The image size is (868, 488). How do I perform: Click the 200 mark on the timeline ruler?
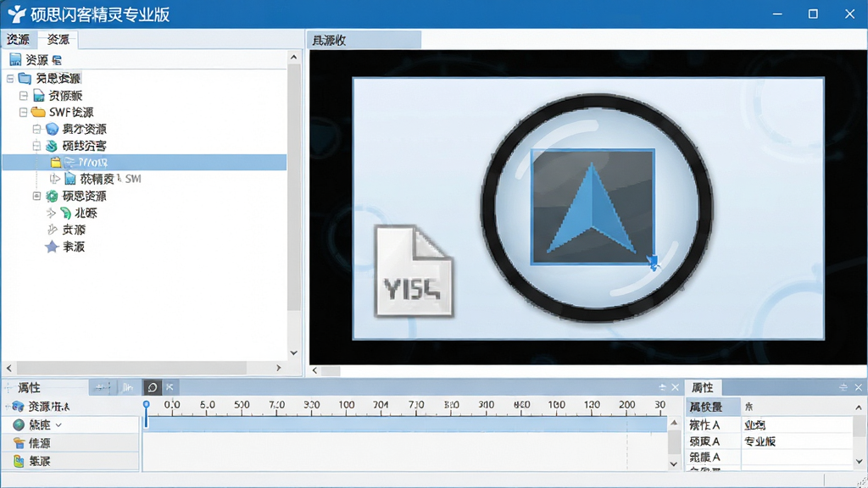point(627,405)
